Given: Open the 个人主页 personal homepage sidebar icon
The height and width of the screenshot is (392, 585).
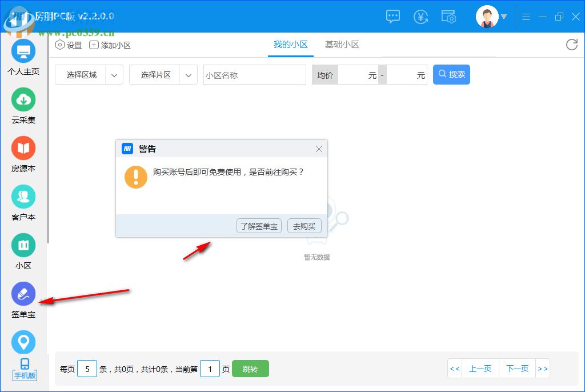Looking at the screenshot, I should (23, 54).
